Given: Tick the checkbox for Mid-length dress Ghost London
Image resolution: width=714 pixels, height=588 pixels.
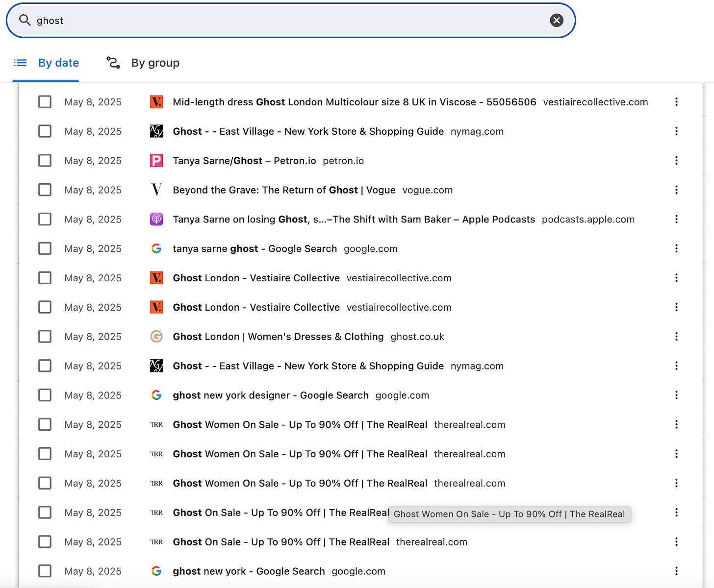Looking at the screenshot, I should 45,102.
